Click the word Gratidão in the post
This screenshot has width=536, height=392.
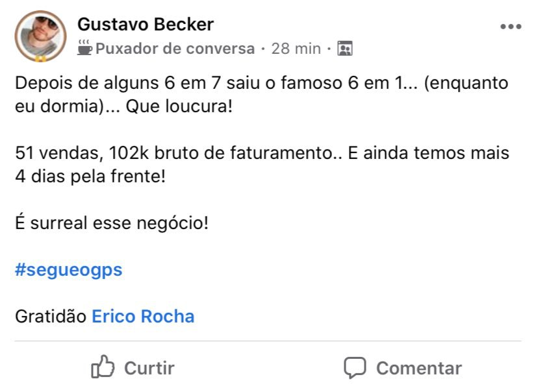point(51,316)
